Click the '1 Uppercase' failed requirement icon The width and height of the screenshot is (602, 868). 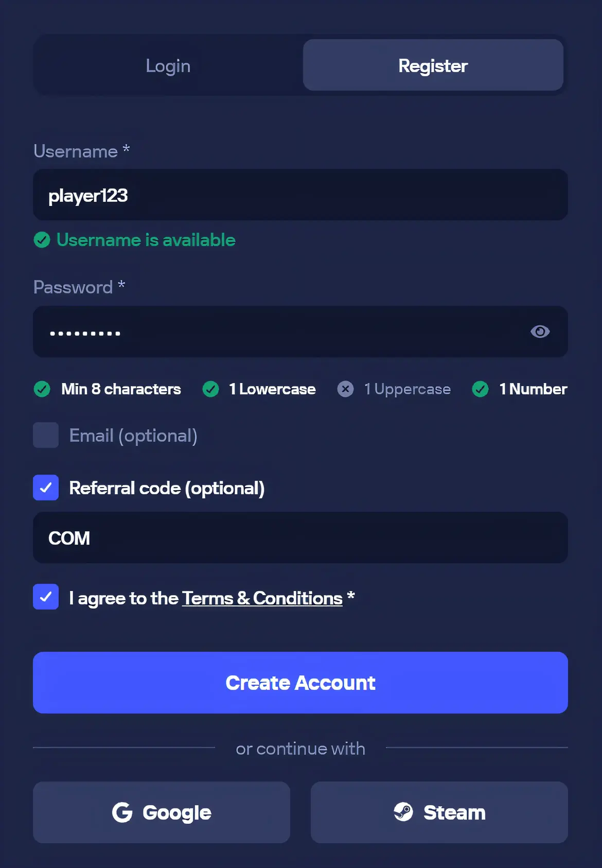click(x=345, y=389)
